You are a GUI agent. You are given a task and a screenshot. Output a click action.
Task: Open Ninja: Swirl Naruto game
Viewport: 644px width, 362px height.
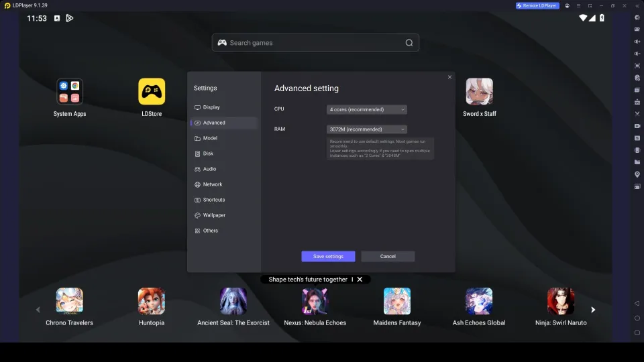[x=561, y=301]
